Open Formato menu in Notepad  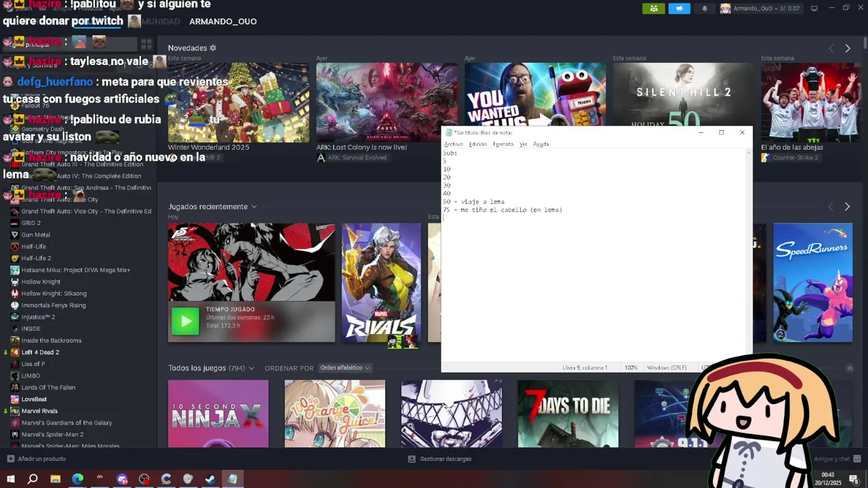pyautogui.click(x=503, y=144)
